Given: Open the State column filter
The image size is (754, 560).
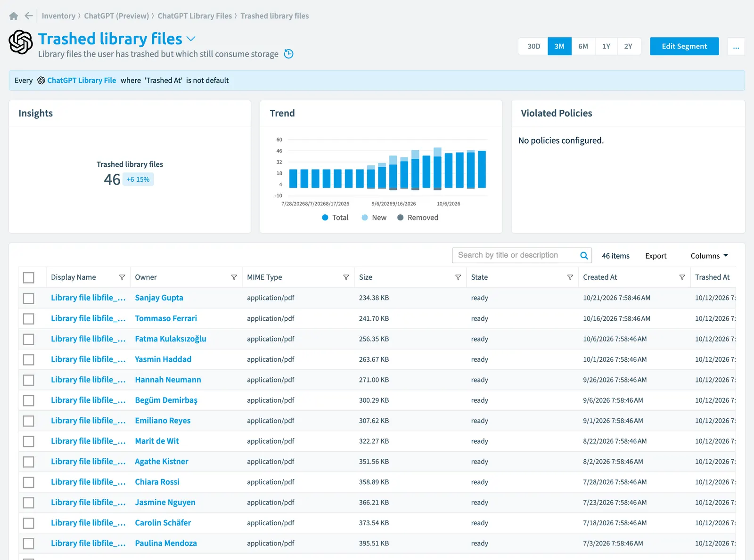Looking at the screenshot, I should (570, 277).
